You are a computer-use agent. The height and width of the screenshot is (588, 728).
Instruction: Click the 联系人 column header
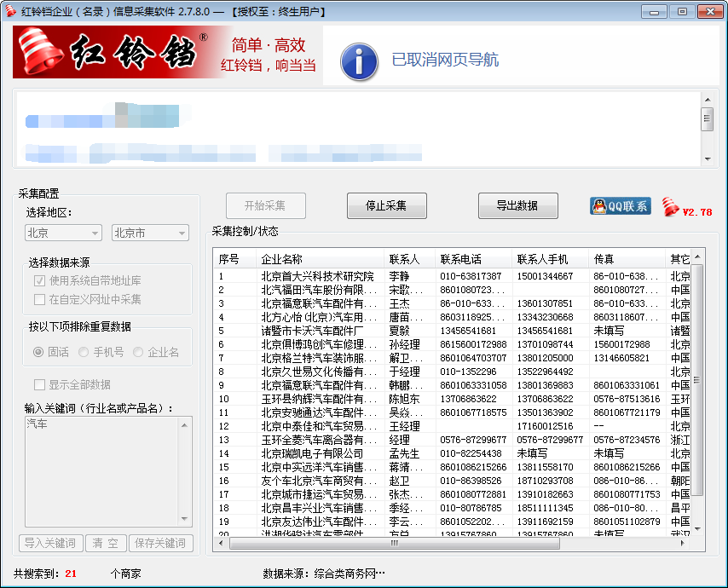409,259
